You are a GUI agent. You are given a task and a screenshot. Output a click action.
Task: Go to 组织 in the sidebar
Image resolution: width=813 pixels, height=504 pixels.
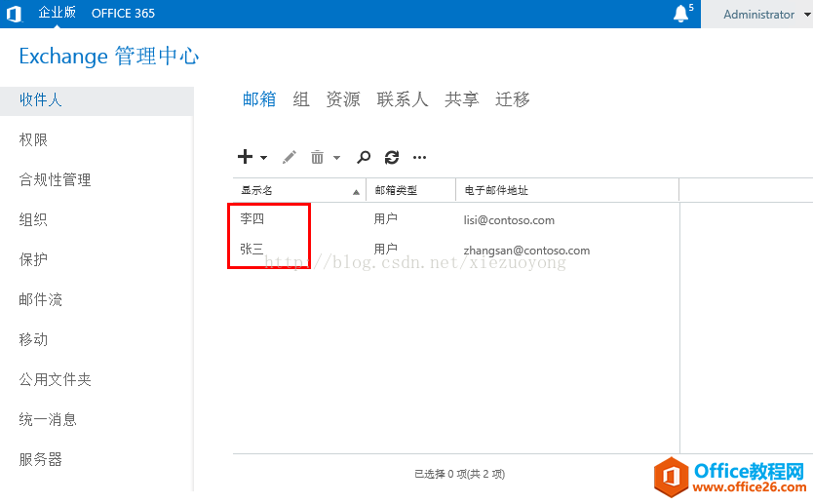pos(33,220)
